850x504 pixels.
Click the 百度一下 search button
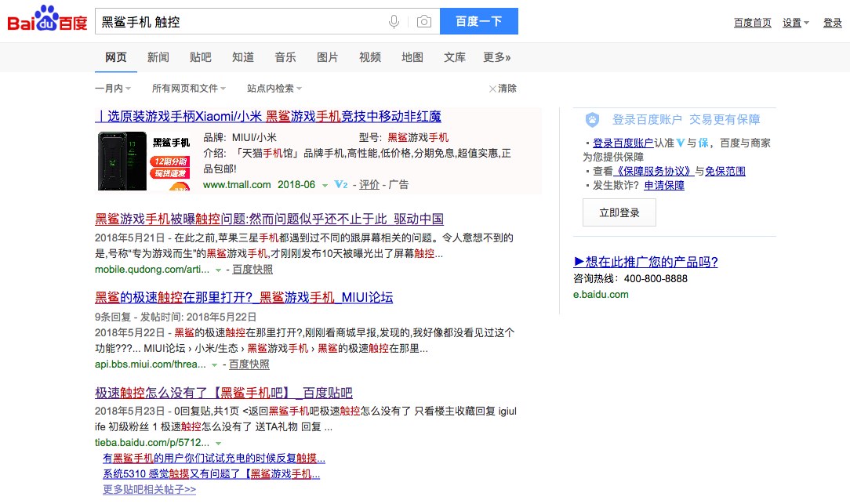(x=478, y=21)
